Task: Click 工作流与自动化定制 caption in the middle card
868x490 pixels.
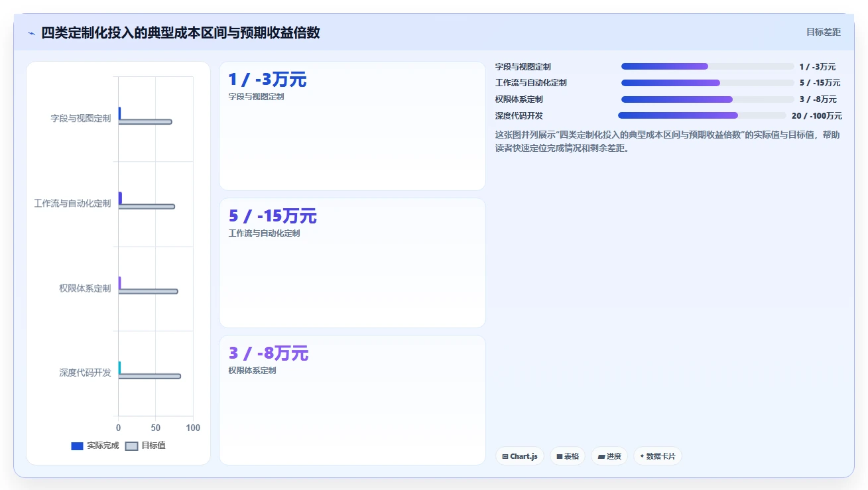Action: pos(264,233)
